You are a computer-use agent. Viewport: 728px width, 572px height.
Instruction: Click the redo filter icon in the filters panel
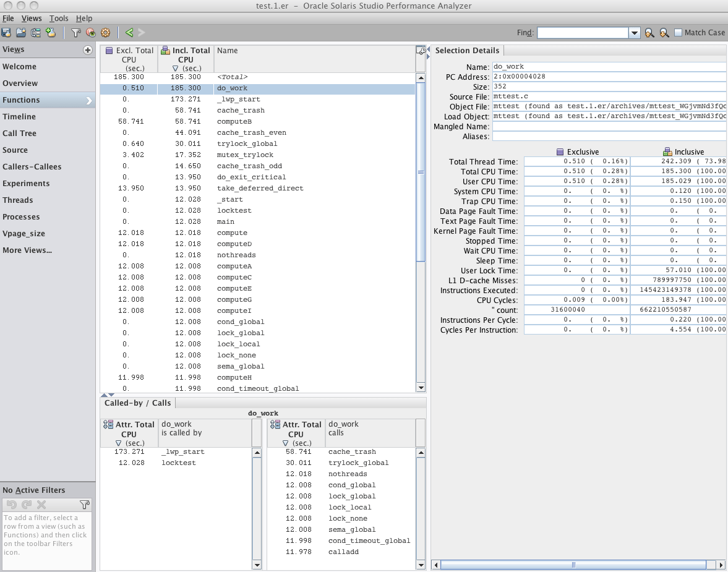tap(27, 504)
